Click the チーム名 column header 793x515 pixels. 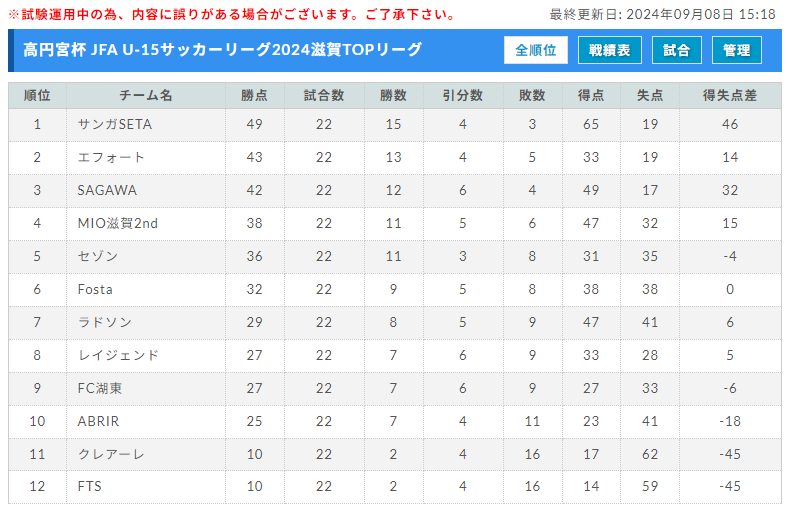tap(146, 96)
